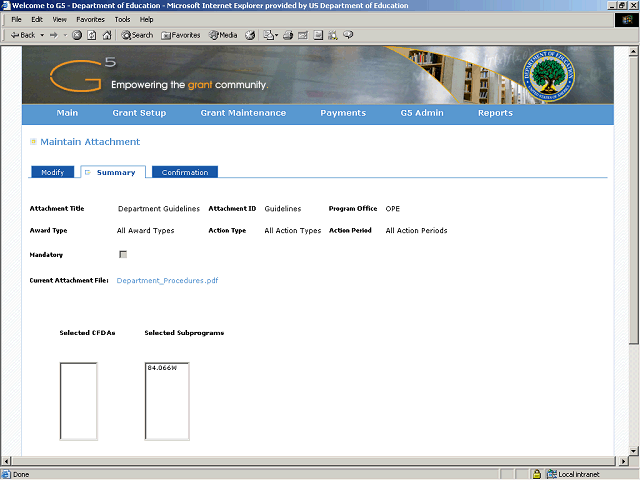The height and width of the screenshot is (480, 640).
Task: Go to the Home page icon
Action: 107,35
